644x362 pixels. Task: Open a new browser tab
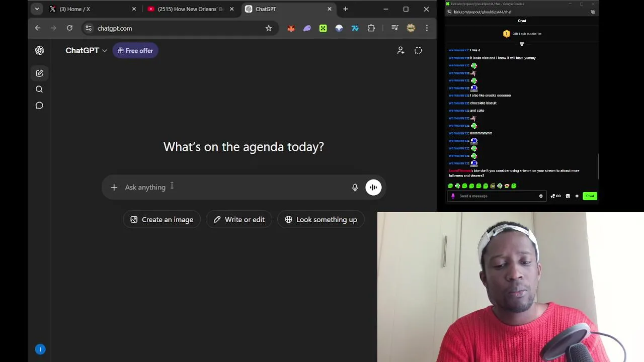point(345,9)
